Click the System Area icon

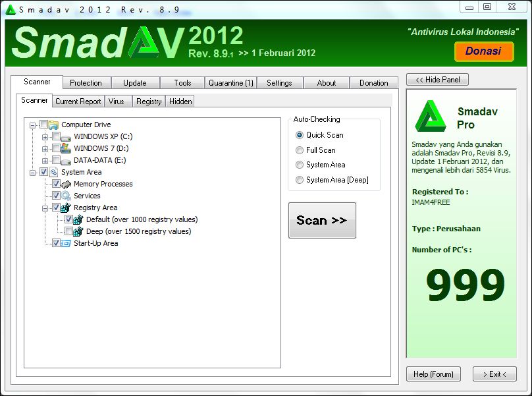[x=53, y=172]
